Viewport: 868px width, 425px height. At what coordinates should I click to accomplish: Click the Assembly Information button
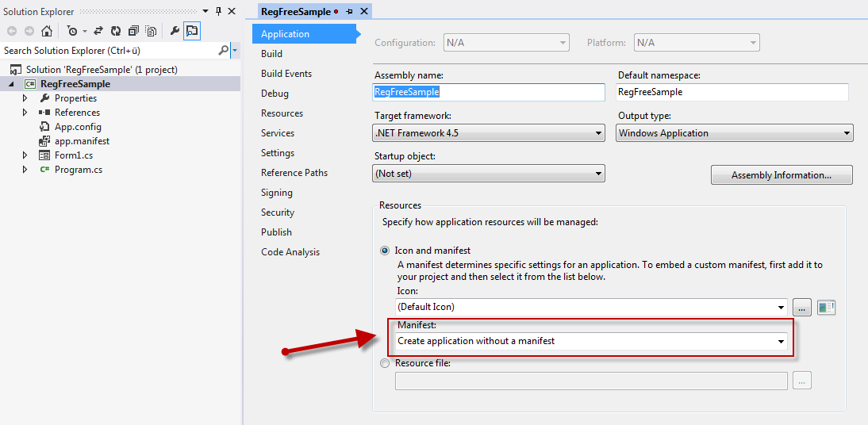[x=782, y=175]
